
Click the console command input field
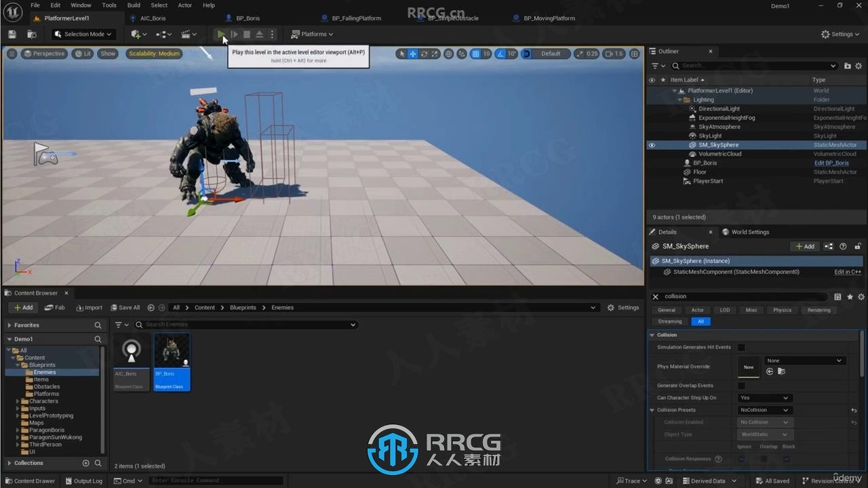pyautogui.click(x=216, y=481)
